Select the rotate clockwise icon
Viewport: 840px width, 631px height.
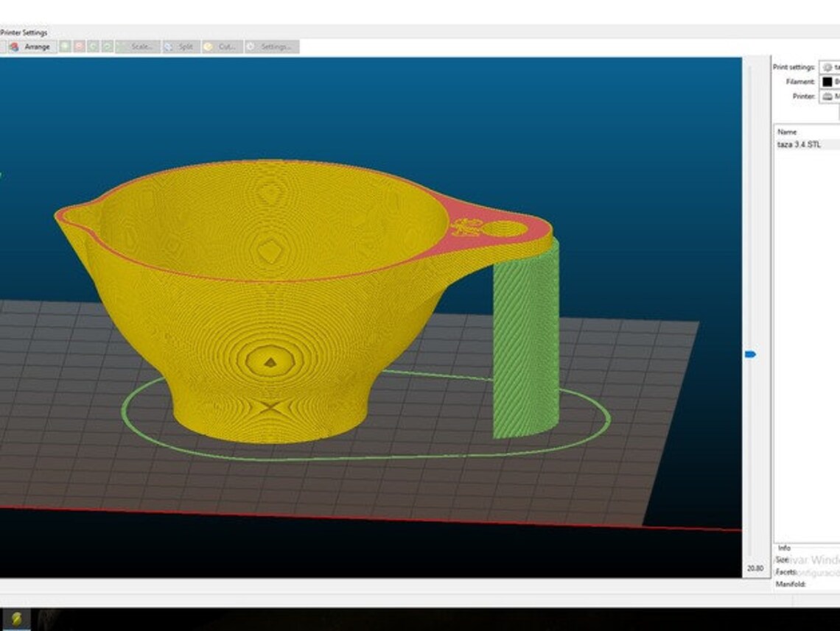click(107, 46)
